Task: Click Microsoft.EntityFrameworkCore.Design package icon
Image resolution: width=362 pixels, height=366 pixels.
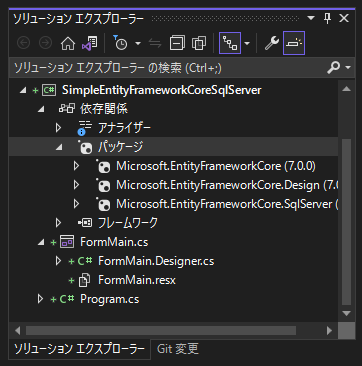Action: pyautogui.click(x=103, y=185)
